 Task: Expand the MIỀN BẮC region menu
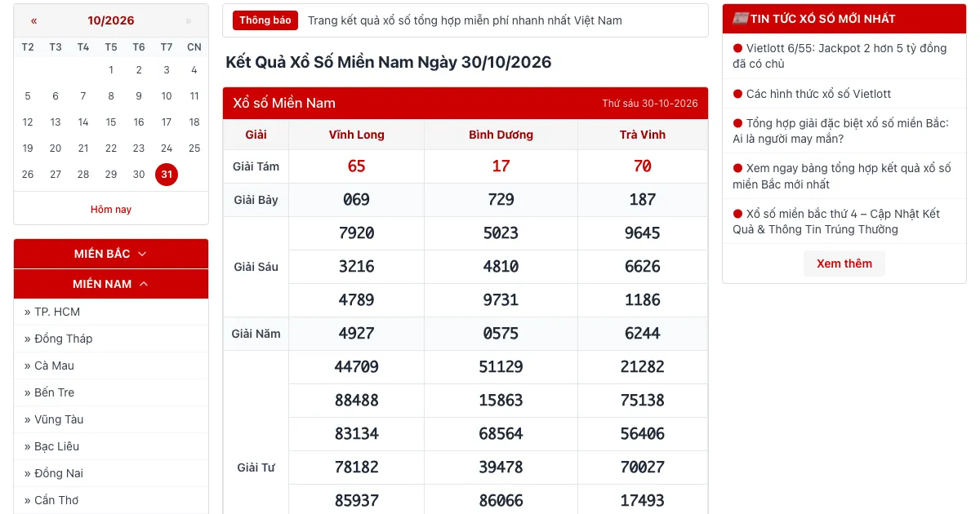click(111, 254)
